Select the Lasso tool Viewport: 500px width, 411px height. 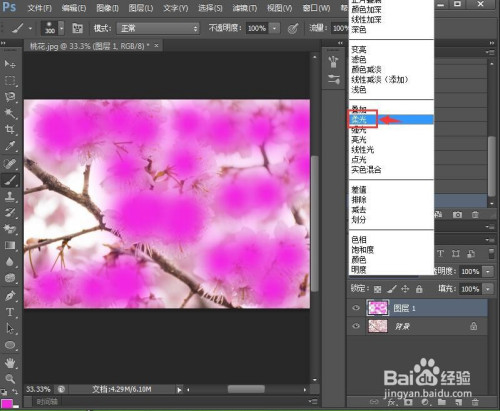(x=10, y=97)
